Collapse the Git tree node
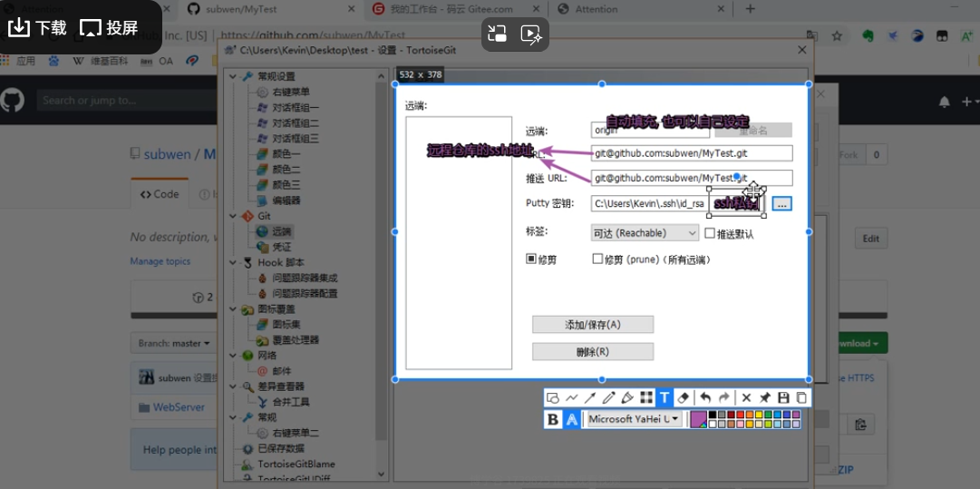This screenshot has width=980, height=489. tap(233, 216)
